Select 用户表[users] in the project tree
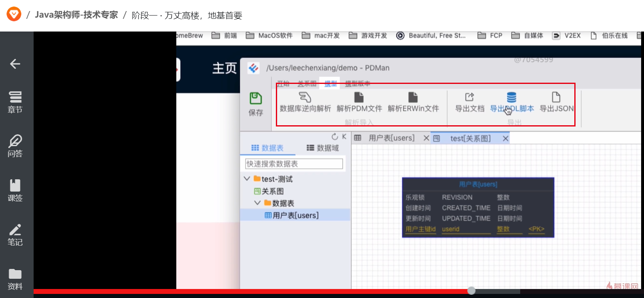644x298 pixels. tap(292, 215)
